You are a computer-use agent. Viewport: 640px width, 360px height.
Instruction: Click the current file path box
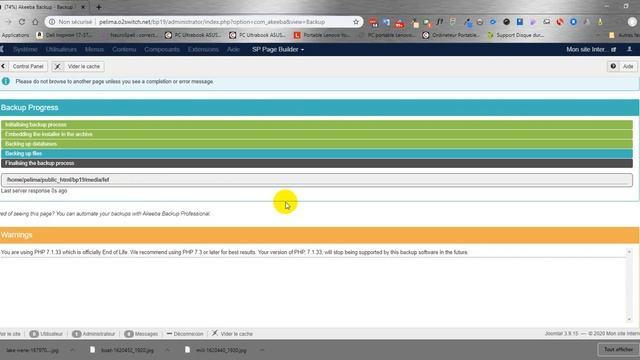317,180
